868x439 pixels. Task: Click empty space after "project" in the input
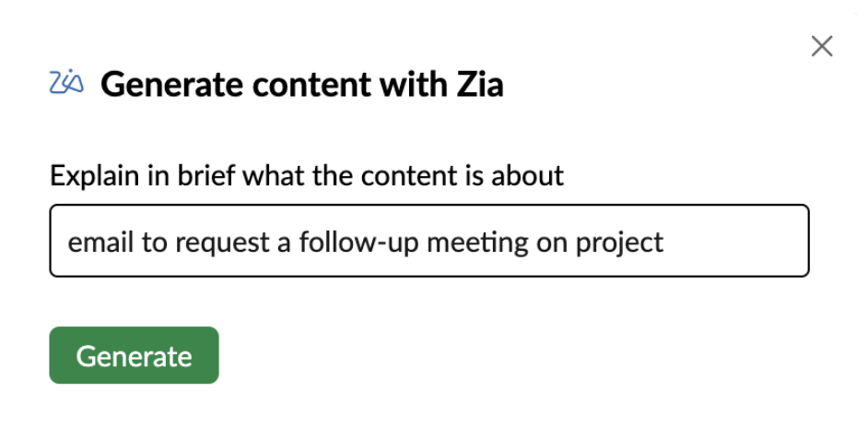pos(737,242)
